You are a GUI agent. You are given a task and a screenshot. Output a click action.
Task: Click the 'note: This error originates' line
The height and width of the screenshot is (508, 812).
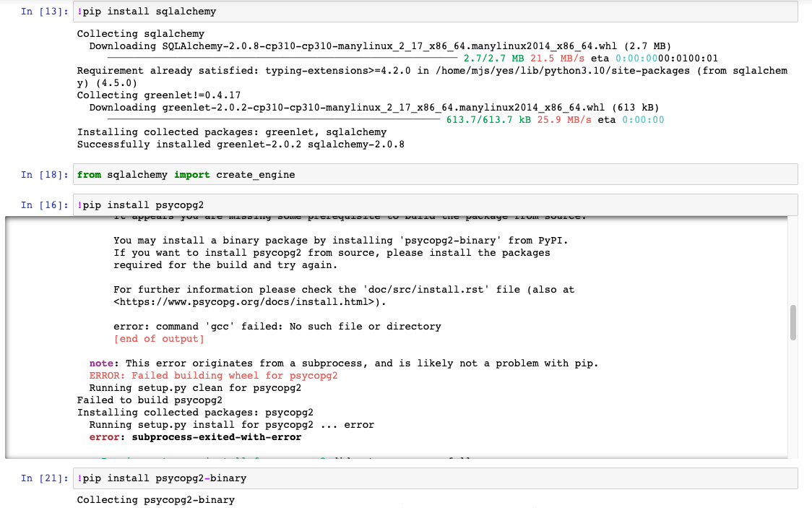pyautogui.click(x=344, y=363)
